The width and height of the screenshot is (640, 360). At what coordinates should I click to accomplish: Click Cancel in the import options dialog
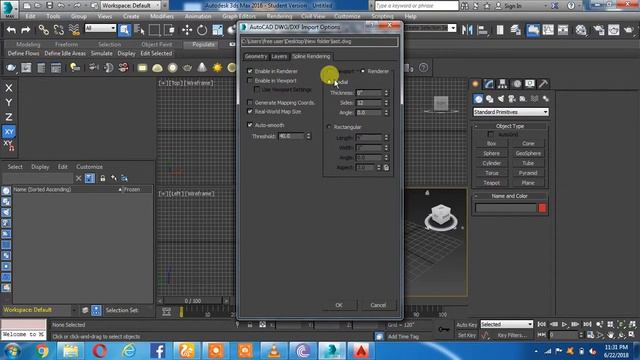tap(378, 305)
